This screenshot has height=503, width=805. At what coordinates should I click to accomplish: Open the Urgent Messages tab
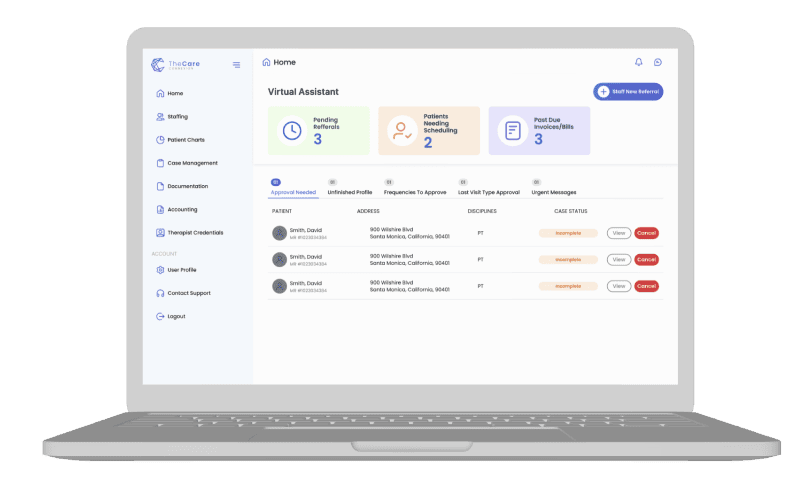click(553, 192)
